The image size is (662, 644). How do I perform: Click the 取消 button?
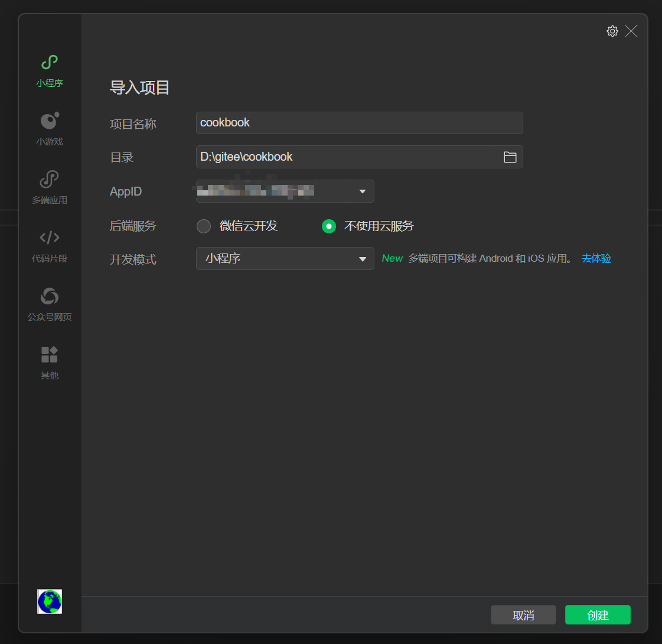[x=523, y=615]
